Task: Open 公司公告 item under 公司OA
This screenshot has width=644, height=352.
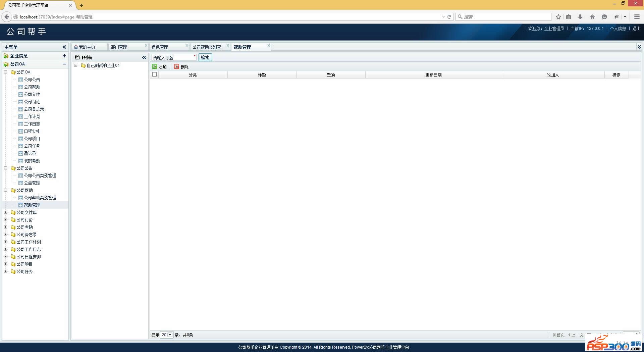Action: [x=32, y=80]
